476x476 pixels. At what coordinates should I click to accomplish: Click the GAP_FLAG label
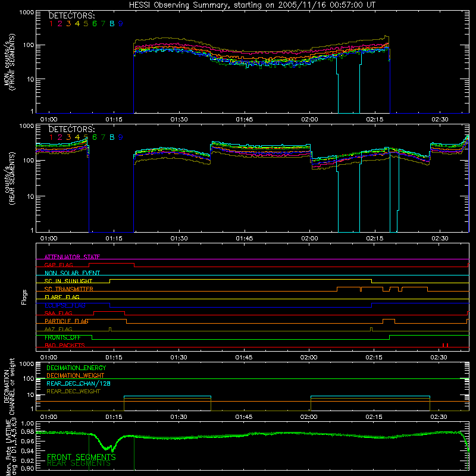58,265
